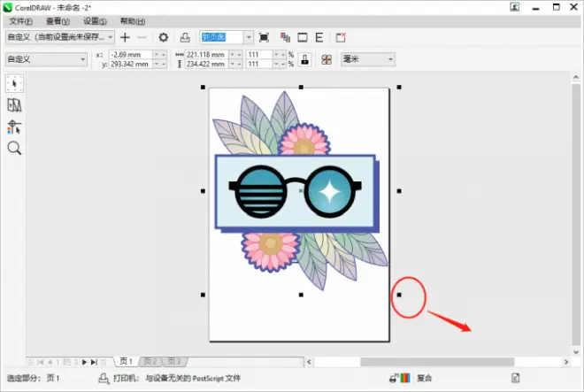The height and width of the screenshot is (392, 584).
Task: Click the user account icon in title bar
Action: point(515,7)
